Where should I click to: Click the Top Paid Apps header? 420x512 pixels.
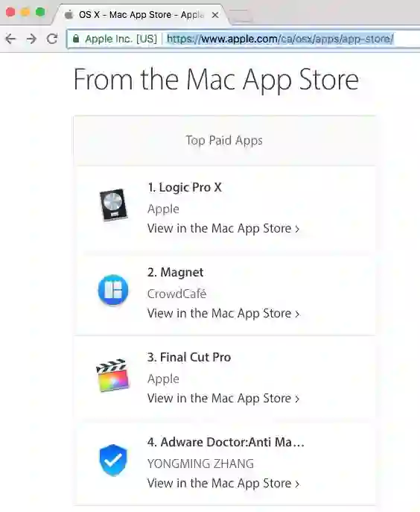point(224,140)
